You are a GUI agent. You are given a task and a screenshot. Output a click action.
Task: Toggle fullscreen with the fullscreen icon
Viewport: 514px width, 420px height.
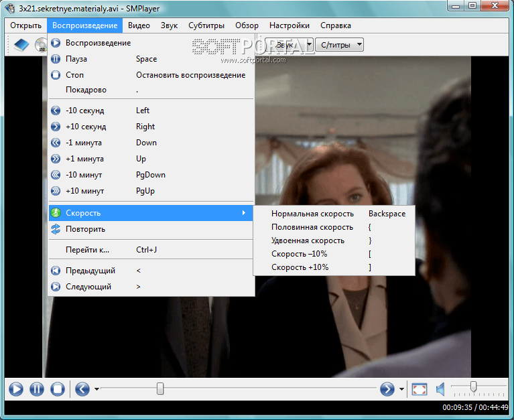tap(420, 389)
